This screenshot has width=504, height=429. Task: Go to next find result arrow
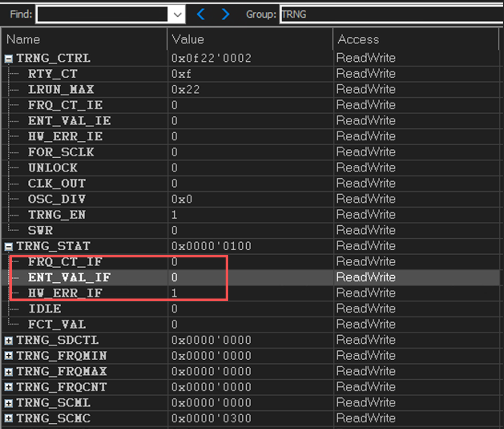pos(226,14)
